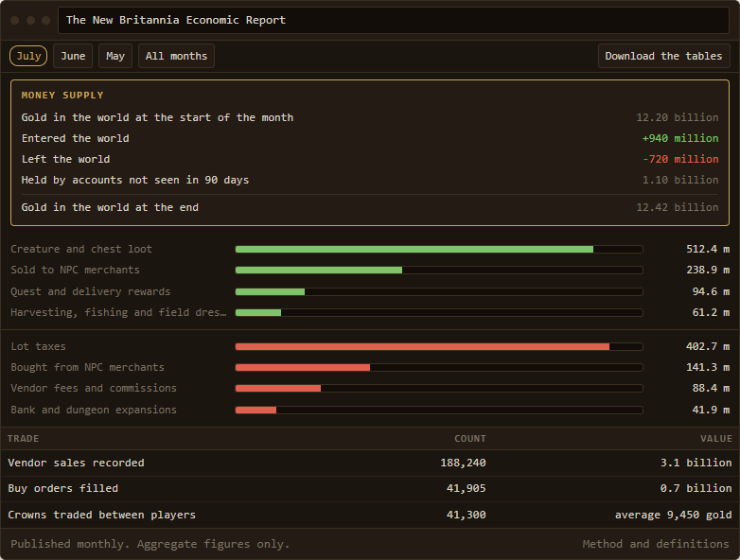Switch to the May tab

pyautogui.click(x=115, y=56)
